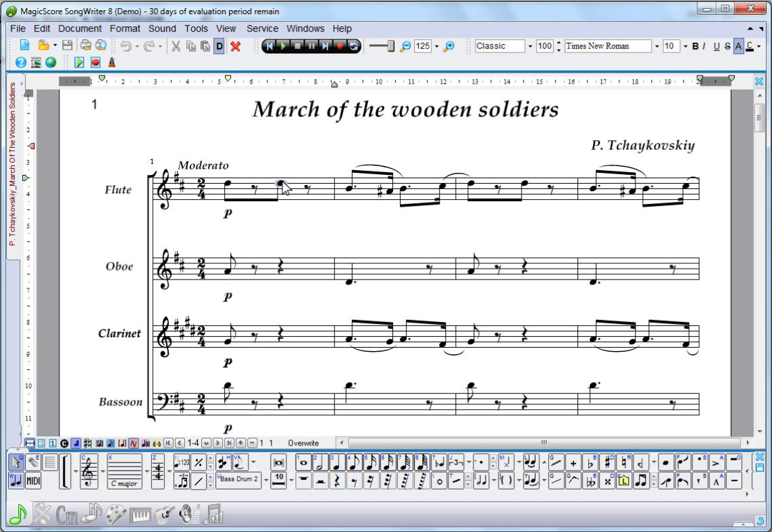Pause playback in the transport bar
Screen dimensions: 772x532
[311, 47]
